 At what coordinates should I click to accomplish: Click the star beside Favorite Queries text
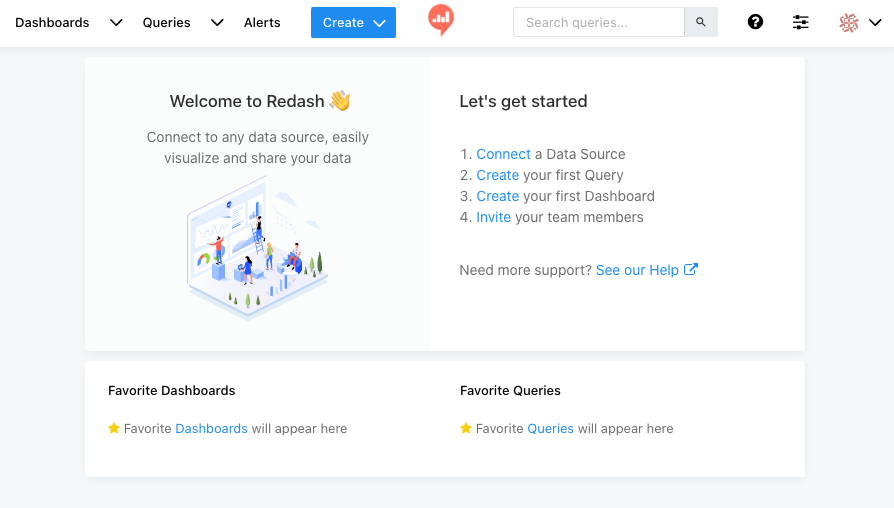466,428
